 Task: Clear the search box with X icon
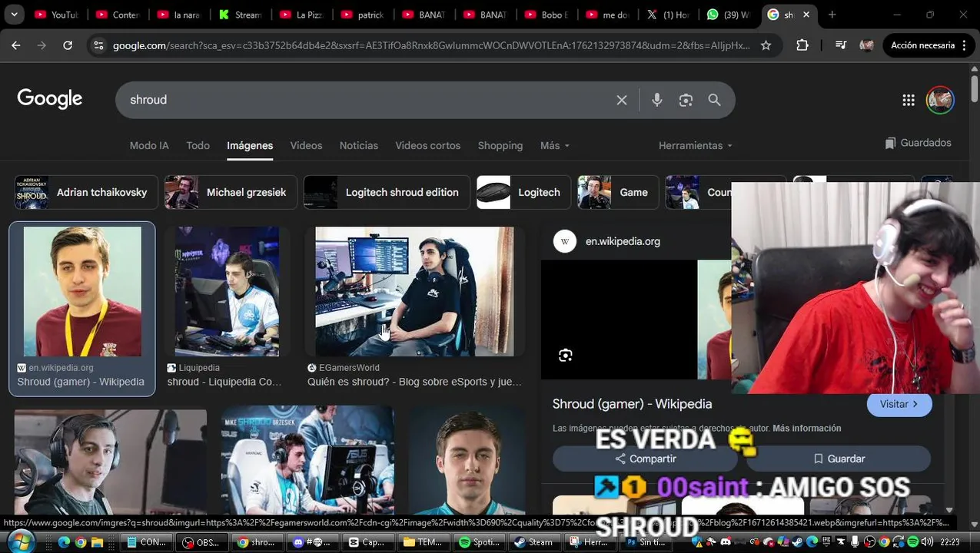click(622, 100)
